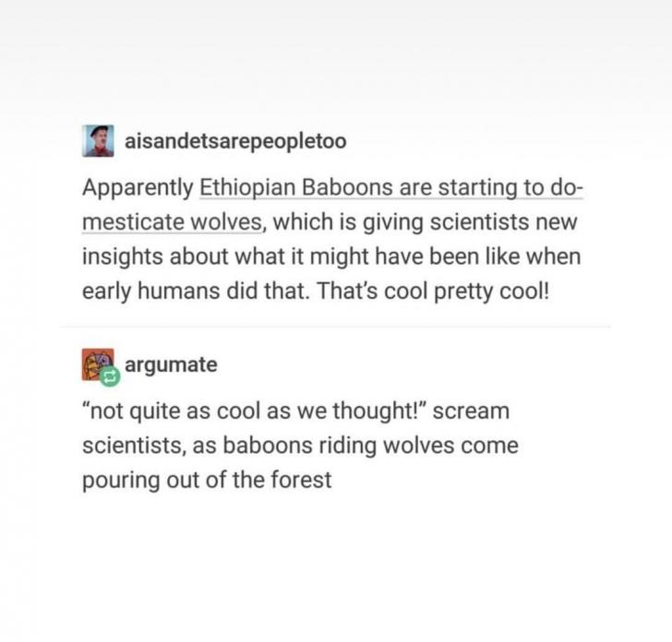Click the blank white area below argumate's reply
The image size is (672, 642).
pyautogui.click(x=336, y=563)
